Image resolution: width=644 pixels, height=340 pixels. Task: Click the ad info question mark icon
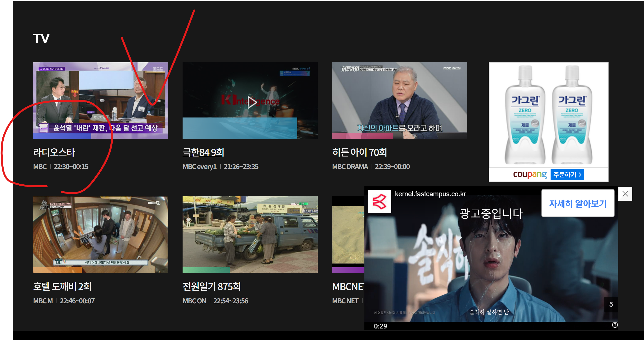click(x=615, y=325)
